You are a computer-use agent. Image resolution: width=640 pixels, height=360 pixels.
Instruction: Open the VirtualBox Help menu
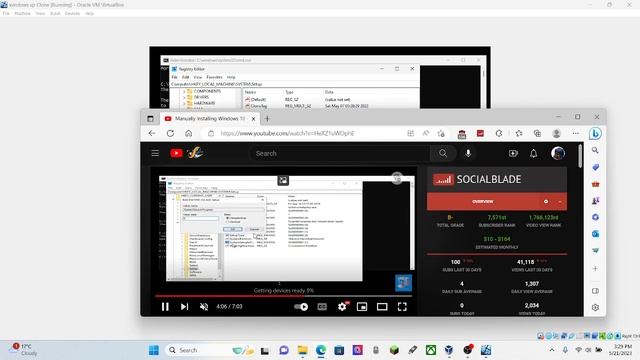[89, 13]
